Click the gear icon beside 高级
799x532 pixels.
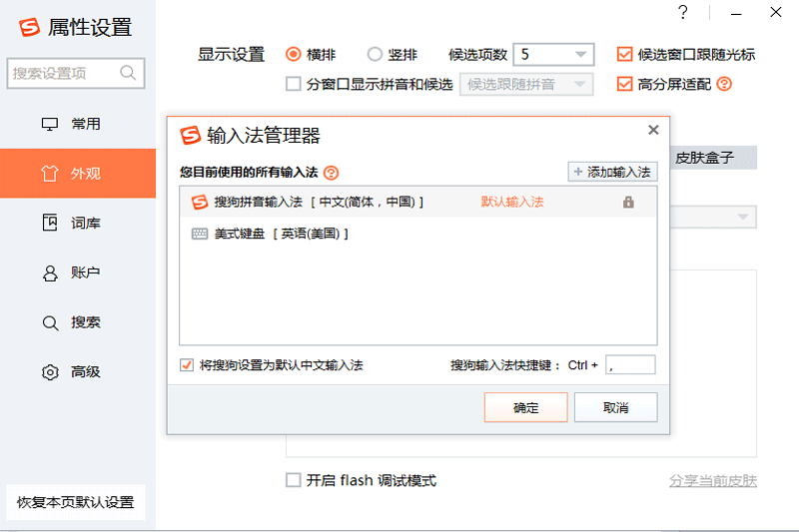tap(50, 372)
